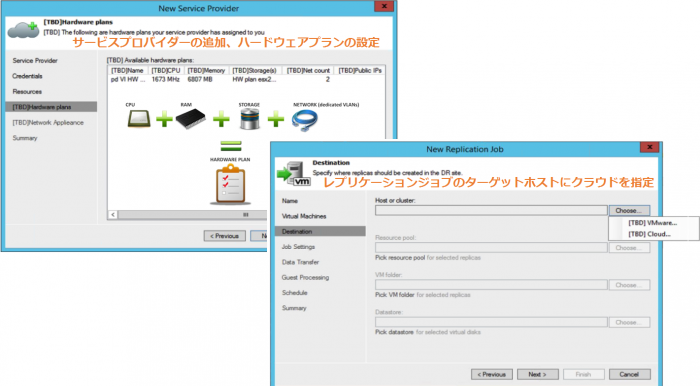The height and width of the screenshot is (386, 700).
Task: Click Next in the Replication Job wizard
Action: tap(538, 374)
